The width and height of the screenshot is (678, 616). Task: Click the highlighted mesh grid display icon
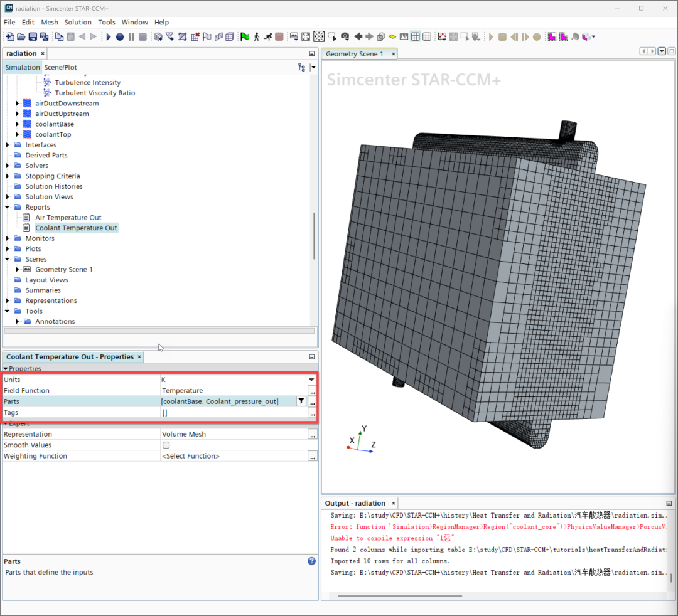tap(415, 37)
